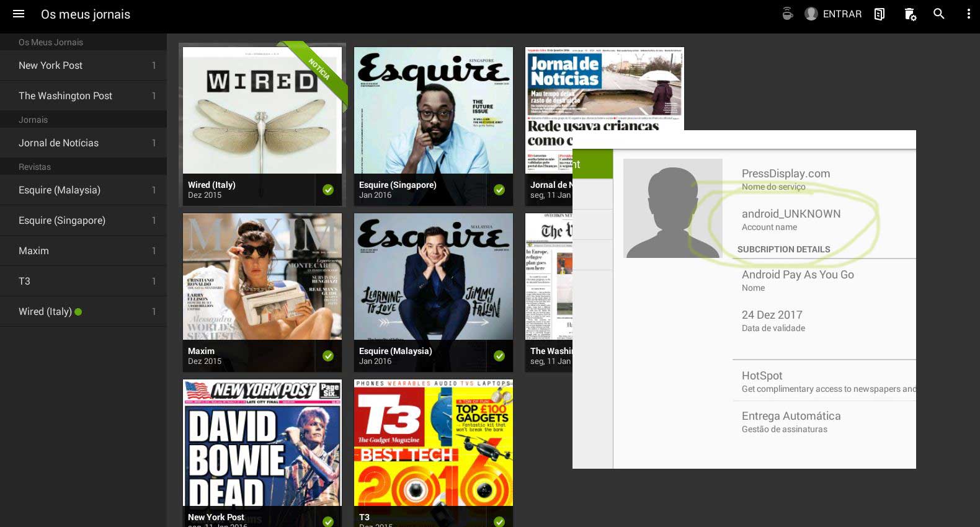Viewport: 980px width, 527px height.
Task: Click the ENTRAR sign-in button
Action: pos(842,14)
